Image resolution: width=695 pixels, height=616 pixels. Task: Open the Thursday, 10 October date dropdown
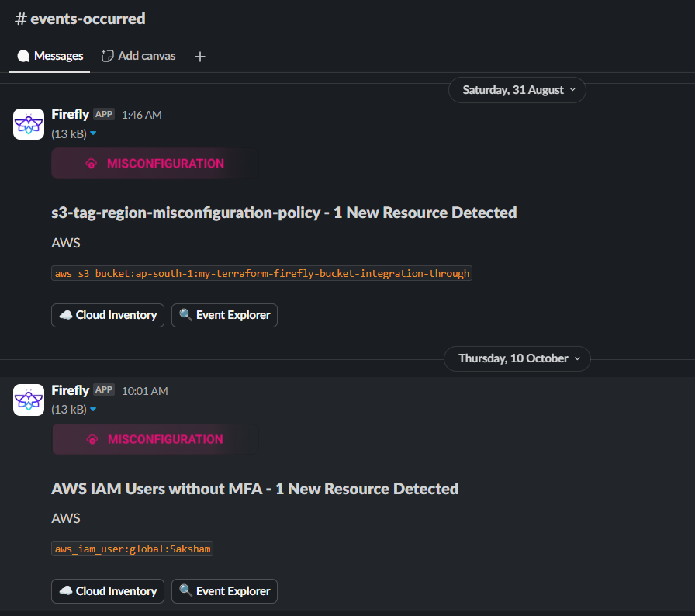(517, 358)
